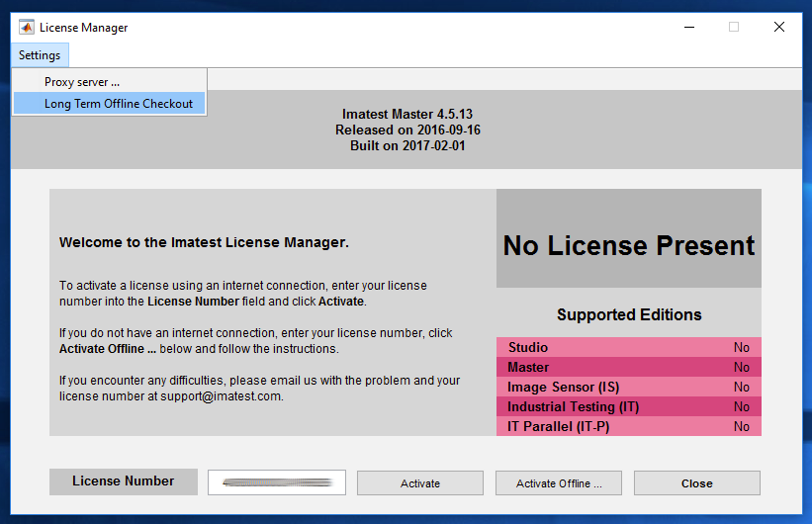Screen dimensions: 812x524
Task: Click the License Manager app icon
Action: coord(27,27)
